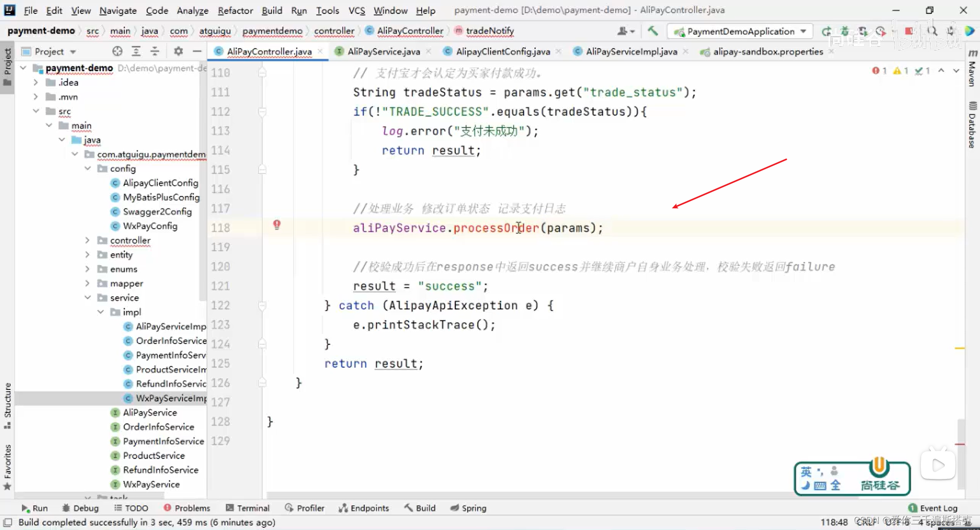Image resolution: width=980 pixels, height=530 pixels.
Task: Toggle the fold marker on line 112
Action: click(262, 111)
